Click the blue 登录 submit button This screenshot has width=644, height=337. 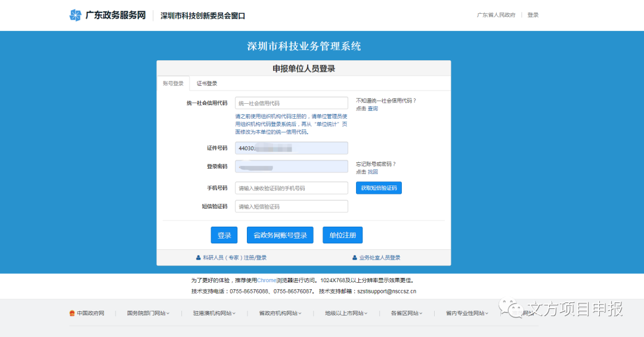224,235
